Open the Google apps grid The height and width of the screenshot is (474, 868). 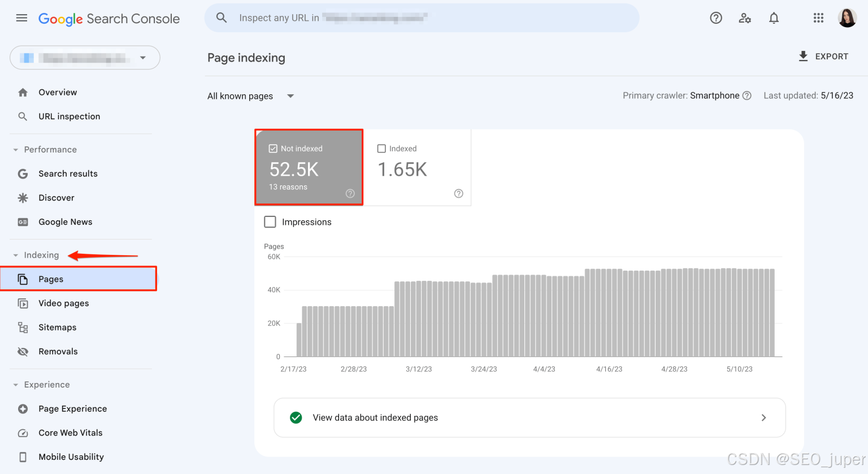tap(818, 18)
